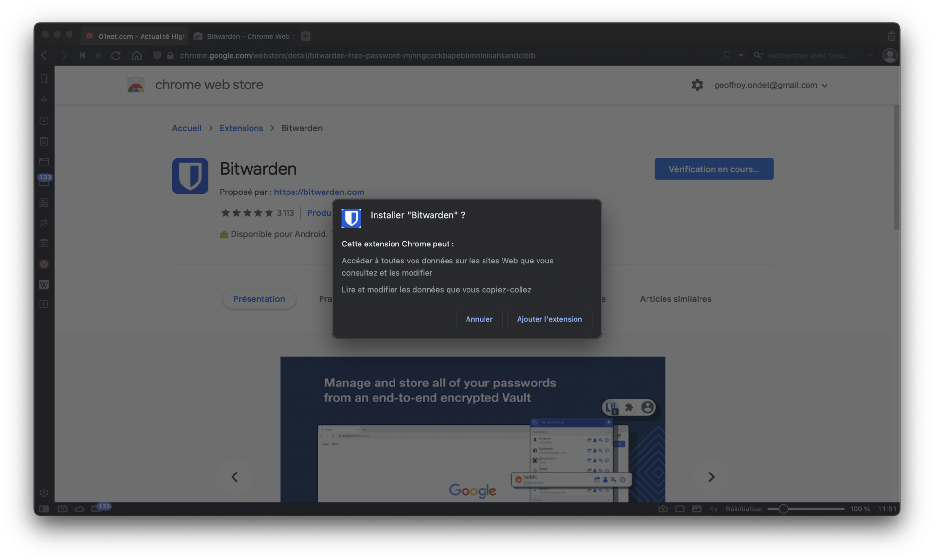This screenshot has height=560, width=934.
Task: Click Annuler in the install dialog
Action: (479, 319)
